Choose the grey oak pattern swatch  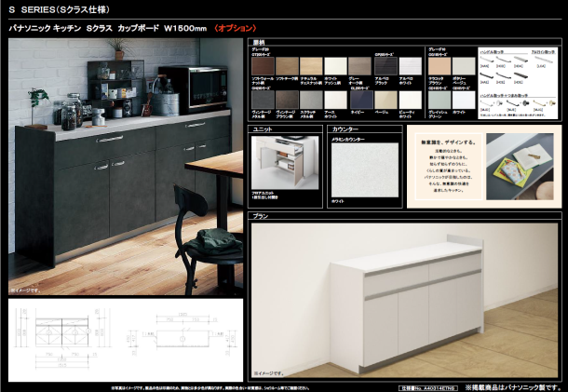click(359, 66)
